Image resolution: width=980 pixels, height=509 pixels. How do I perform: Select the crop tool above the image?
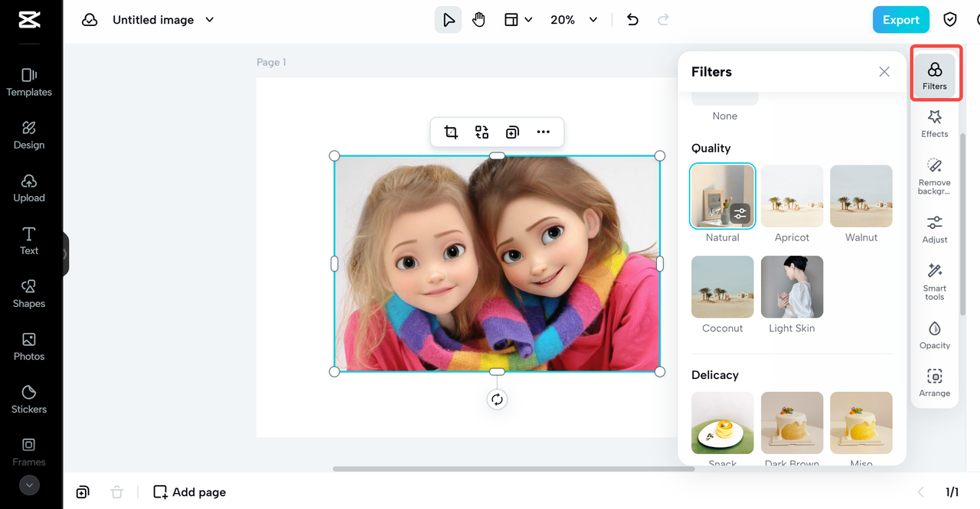(x=451, y=132)
